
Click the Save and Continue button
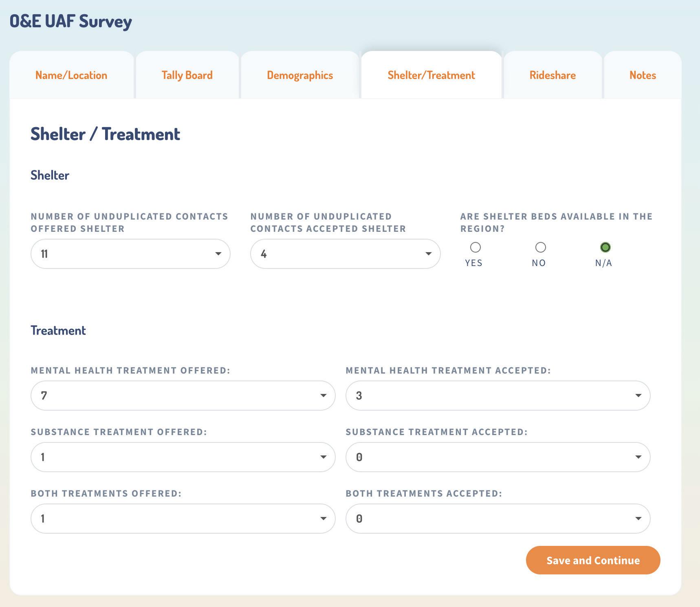tap(593, 560)
